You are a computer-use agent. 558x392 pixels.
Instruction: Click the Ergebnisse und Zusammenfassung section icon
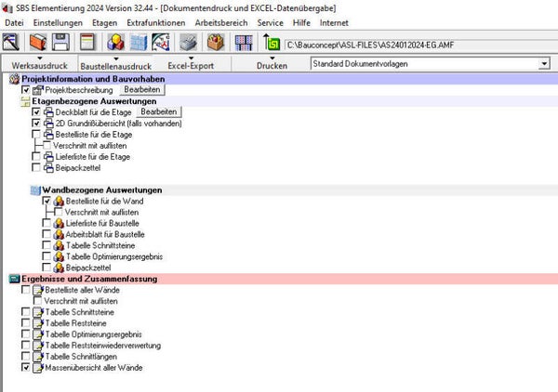coord(14,279)
